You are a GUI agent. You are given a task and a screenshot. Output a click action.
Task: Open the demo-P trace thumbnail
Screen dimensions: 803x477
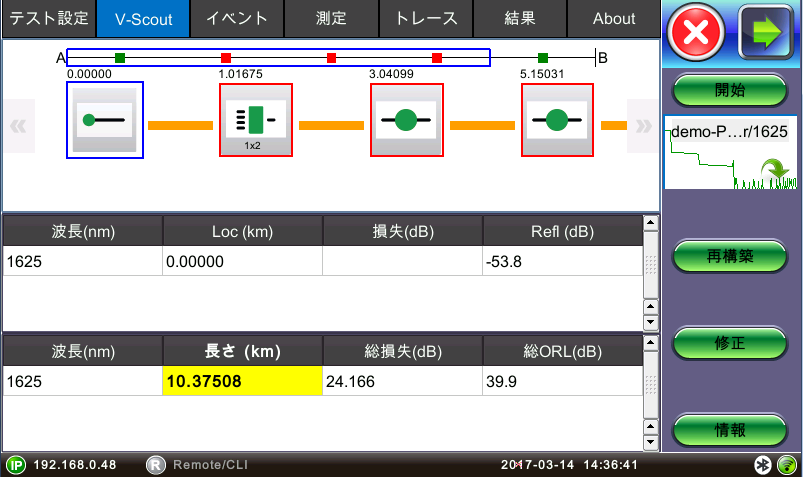click(x=731, y=153)
